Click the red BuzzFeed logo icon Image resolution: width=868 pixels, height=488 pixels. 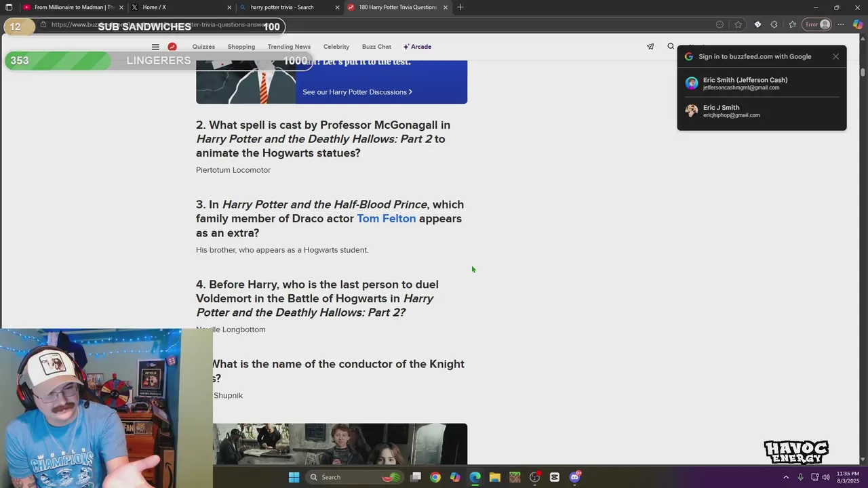pyautogui.click(x=172, y=47)
